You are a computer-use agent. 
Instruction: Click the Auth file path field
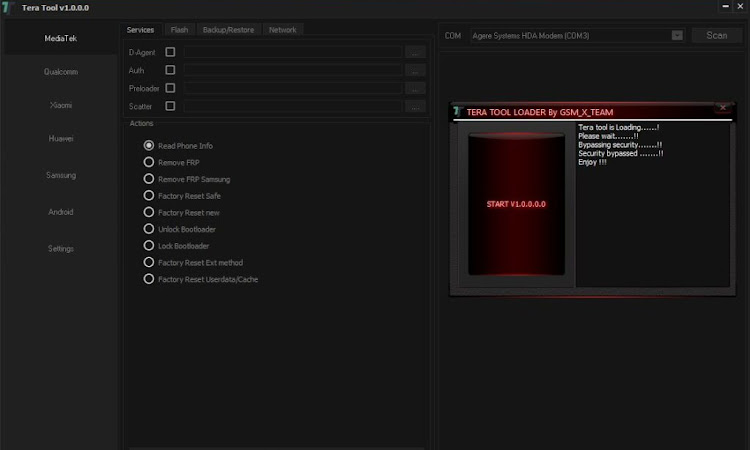click(293, 70)
